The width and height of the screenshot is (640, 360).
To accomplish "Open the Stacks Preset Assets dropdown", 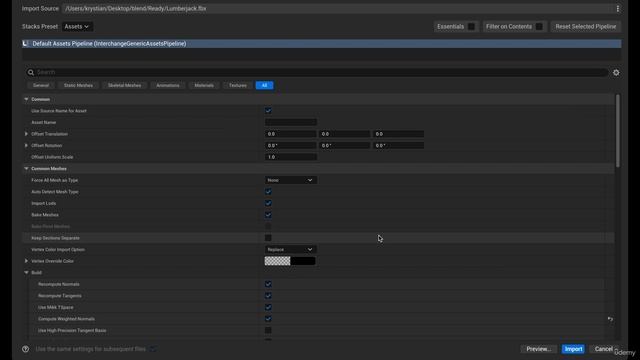I will coord(77,27).
